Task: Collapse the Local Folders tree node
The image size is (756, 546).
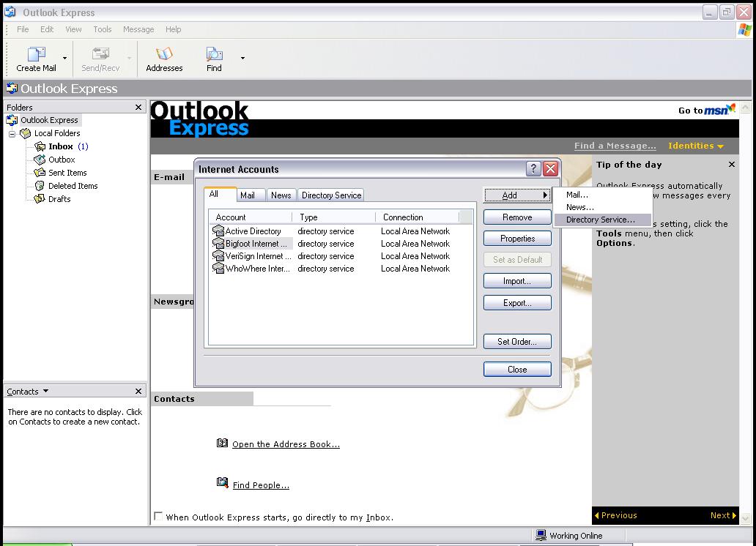Action: (12, 133)
